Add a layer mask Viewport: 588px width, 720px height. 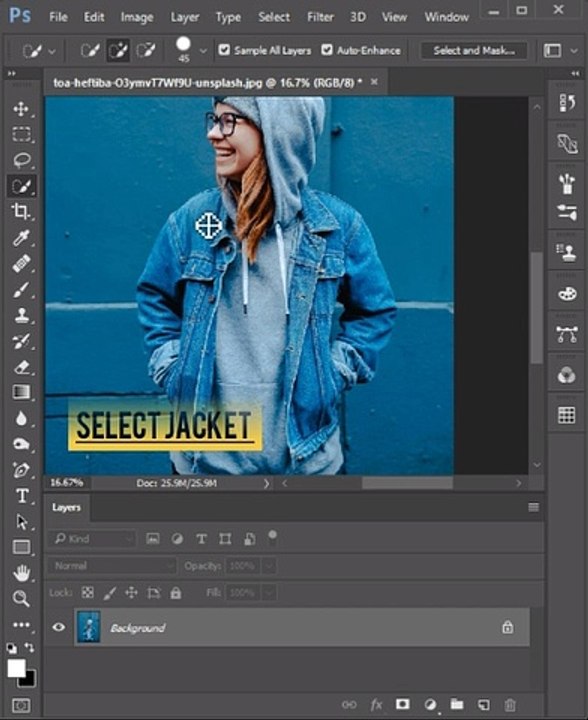(403, 704)
